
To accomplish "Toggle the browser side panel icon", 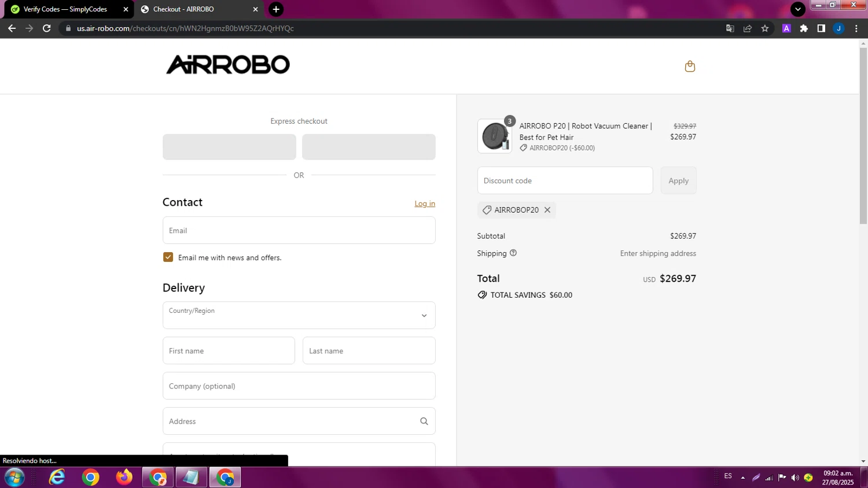I will tap(821, 28).
